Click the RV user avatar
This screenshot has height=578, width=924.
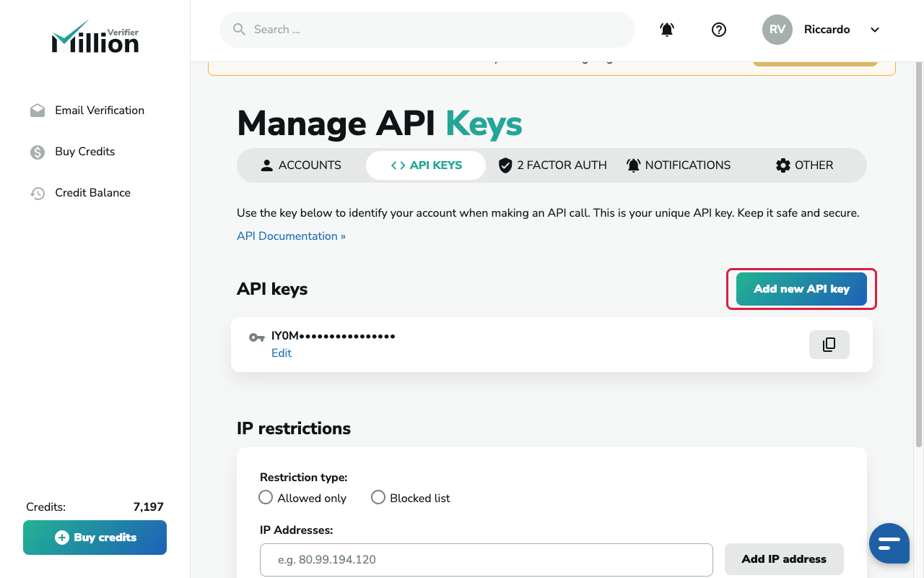pyautogui.click(x=777, y=30)
